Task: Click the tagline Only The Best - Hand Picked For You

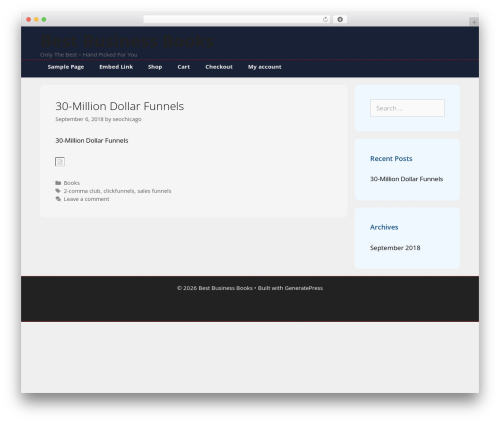Action: (x=89, y=55)
